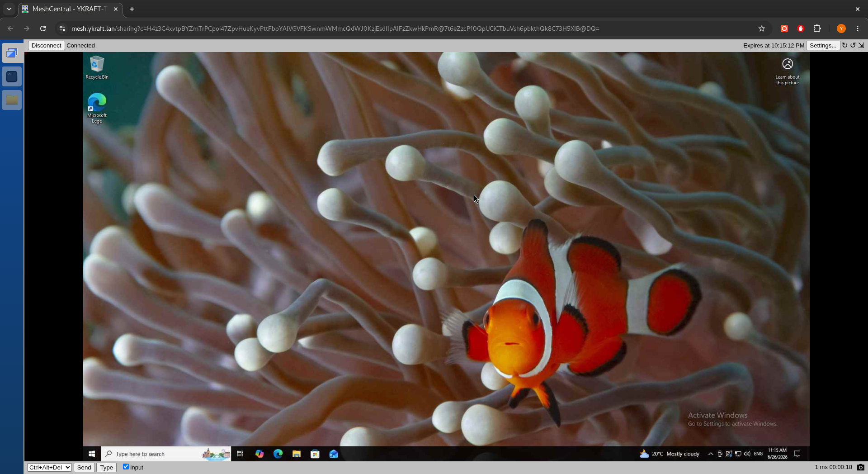
Task: Bookmark this page with star icon
Action: pyautogui.click(x=762, y=28)
